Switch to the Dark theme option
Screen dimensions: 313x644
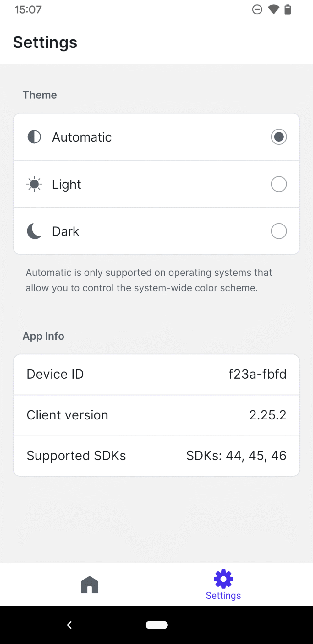tap(279, 231)
